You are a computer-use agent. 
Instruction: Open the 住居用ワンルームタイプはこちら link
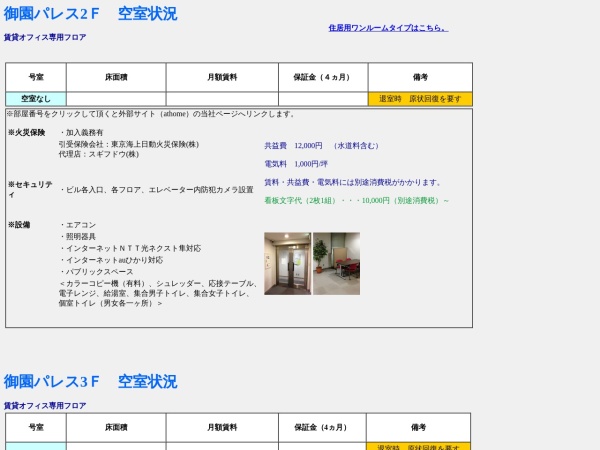coord(388,28)
